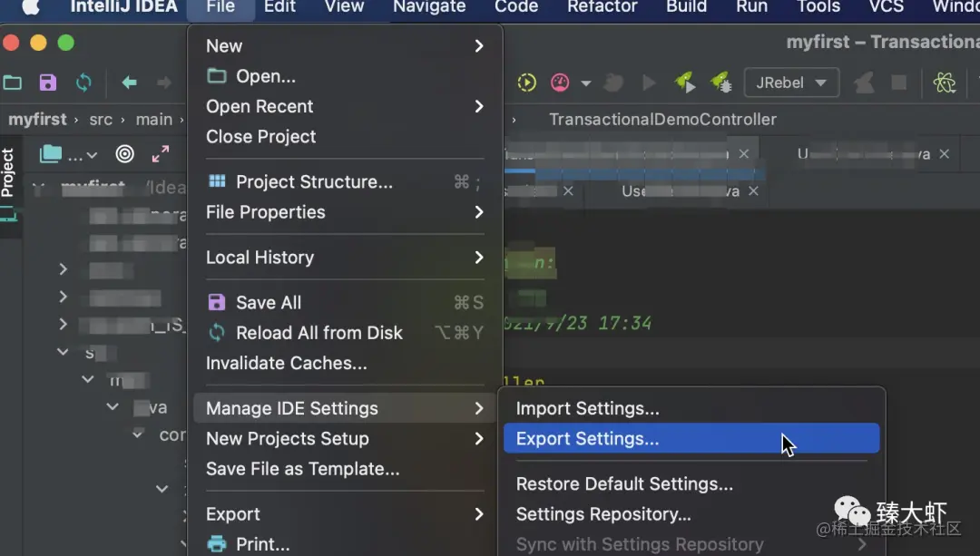Expand New Projects Setup submenu
This screenshot has height=556, width=980.
tap(345, 439)
